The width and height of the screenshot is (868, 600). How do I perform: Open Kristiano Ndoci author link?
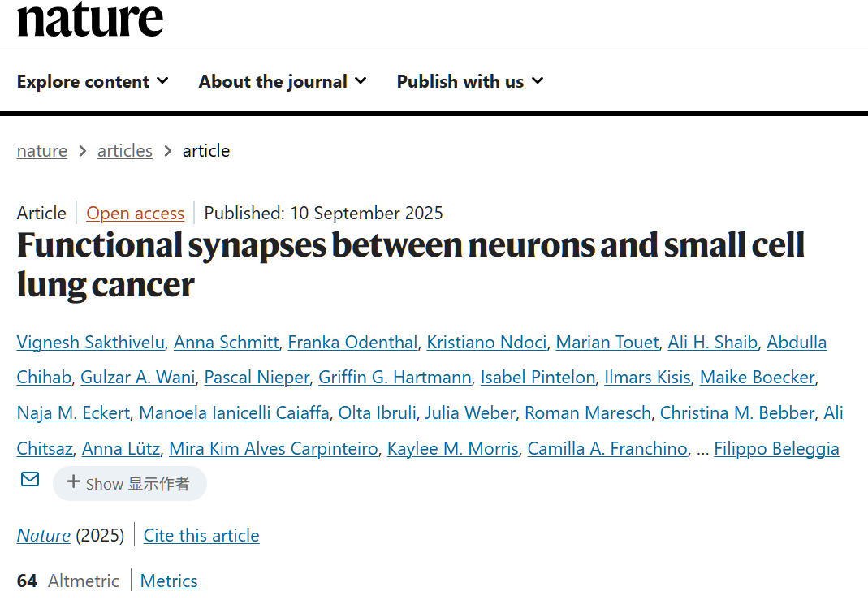pyautogui.click(x=486, y=343)
